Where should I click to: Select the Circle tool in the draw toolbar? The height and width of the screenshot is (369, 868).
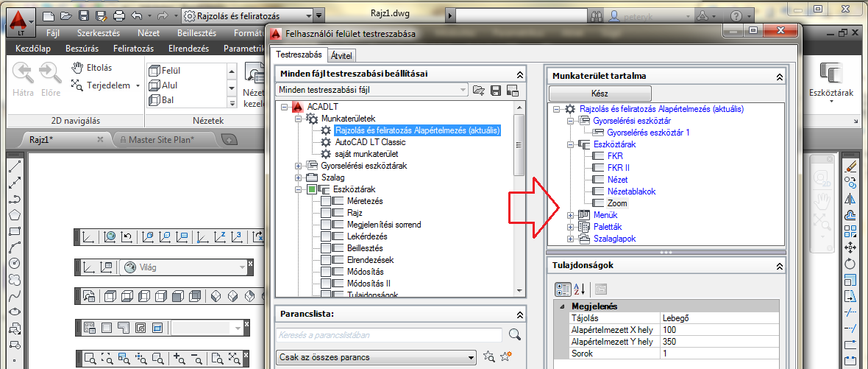tap(15, 263)
